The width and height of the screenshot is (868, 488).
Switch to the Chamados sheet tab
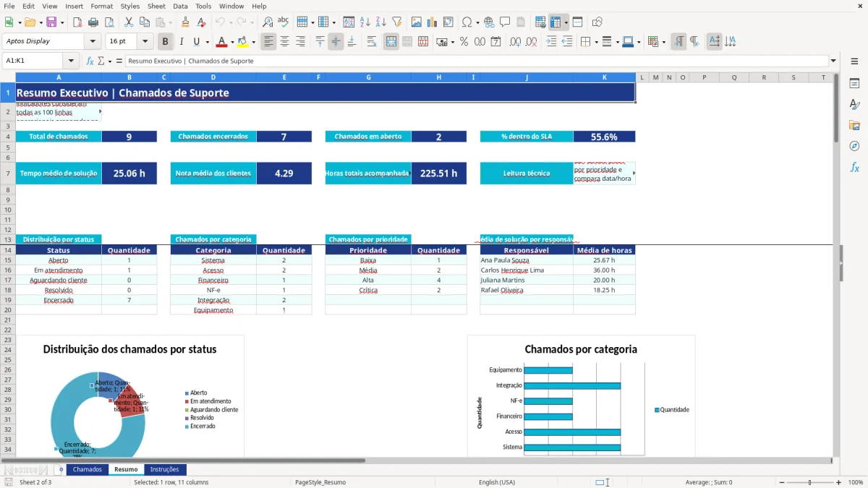[x=88, y=469]
